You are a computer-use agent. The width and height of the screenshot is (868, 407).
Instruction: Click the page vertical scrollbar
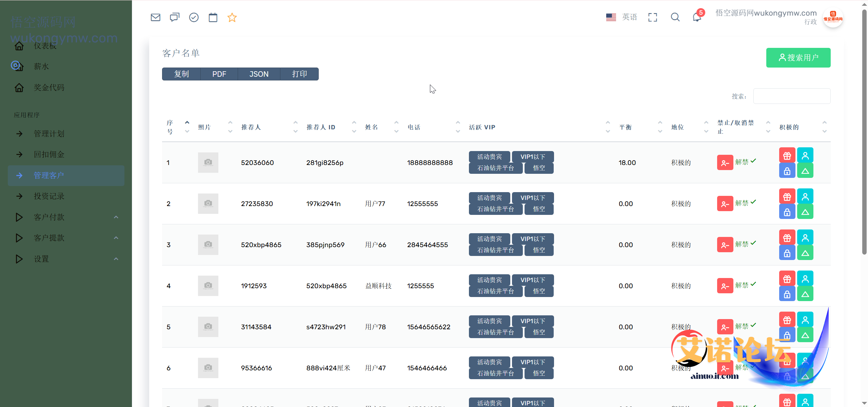coord(864,132)
